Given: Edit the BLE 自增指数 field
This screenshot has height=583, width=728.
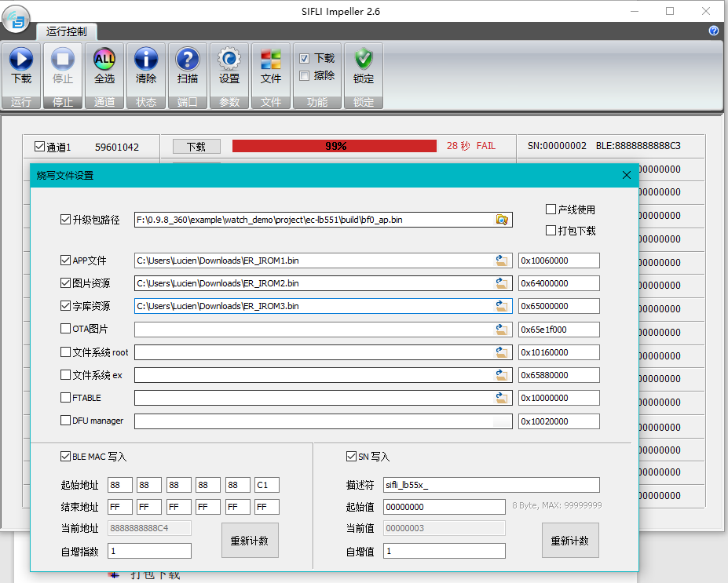Looking at the screenshot, I should [149, 551].
